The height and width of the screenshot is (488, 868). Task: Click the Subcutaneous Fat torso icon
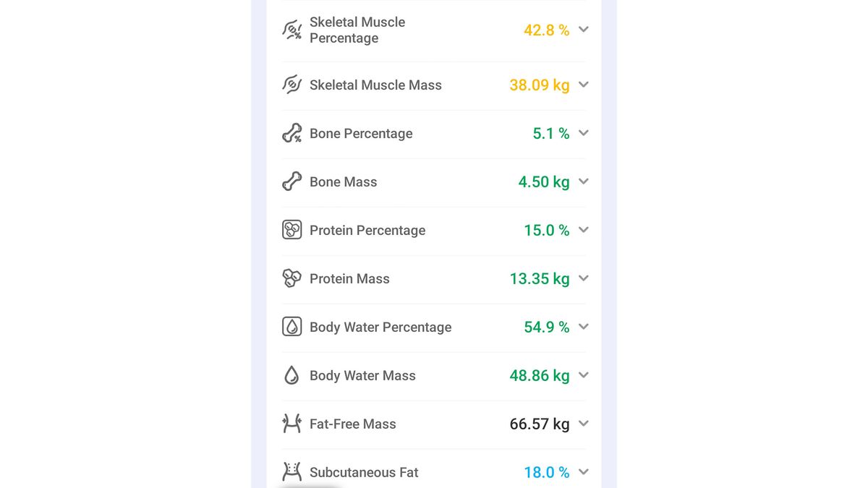292,471
